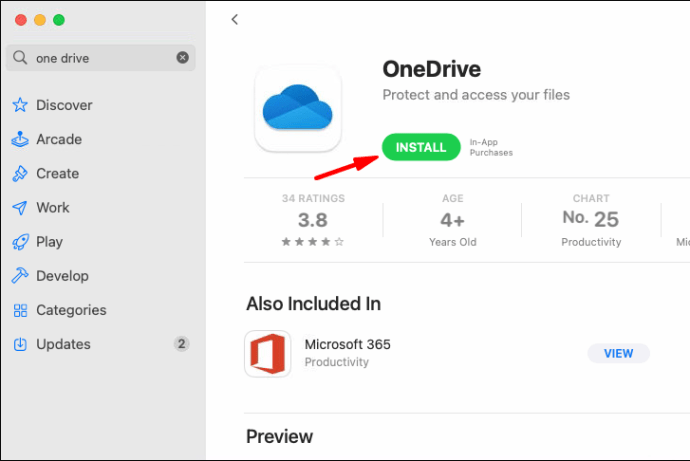Open the Arcade section label
This screenshot has width=690, height=461.
tap(59, 139)
